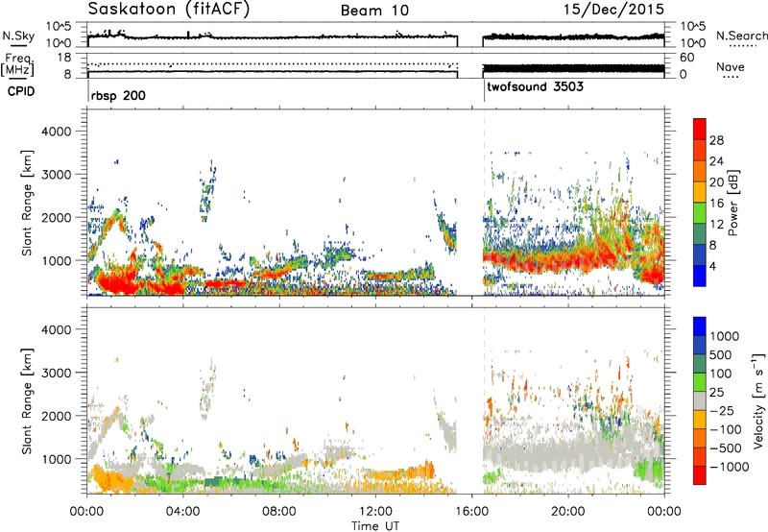Click the "Beam 10" heading
This screenshot has width=768, height=532.
coord(374,11)
